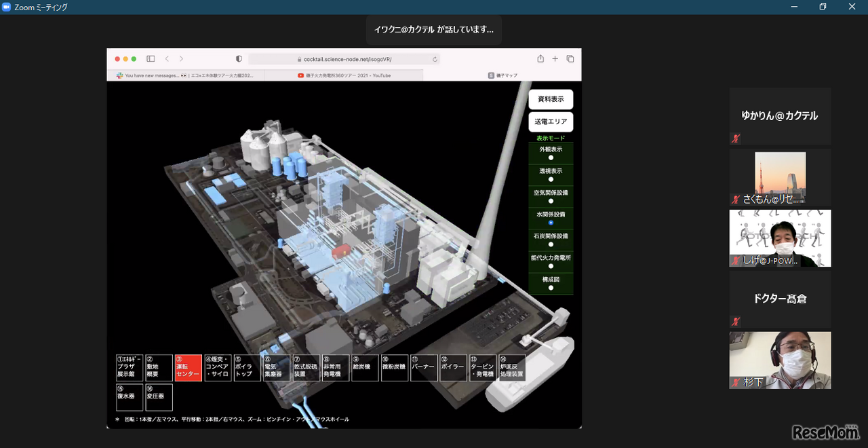Select the ⑯変圧器 location button
The height and width of the screenshot is (448, 868).
point(159,397)
